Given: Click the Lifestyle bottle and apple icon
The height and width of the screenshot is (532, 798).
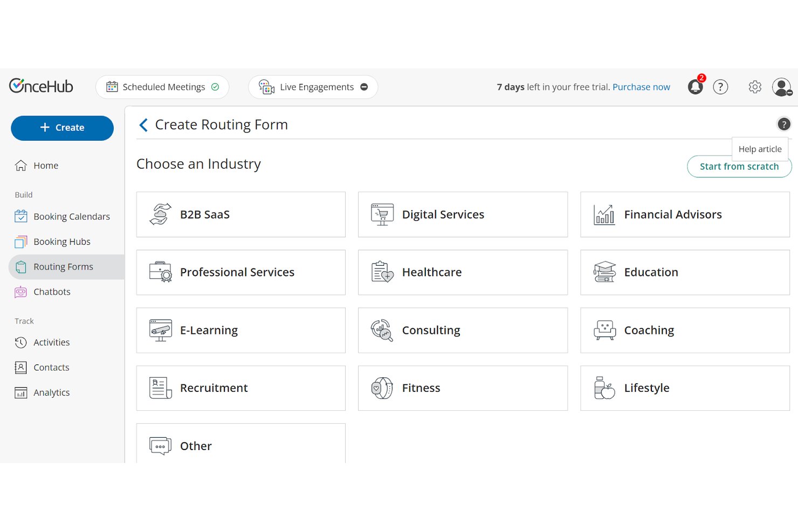Looking at the screenshot, I should tap(604, 388).
